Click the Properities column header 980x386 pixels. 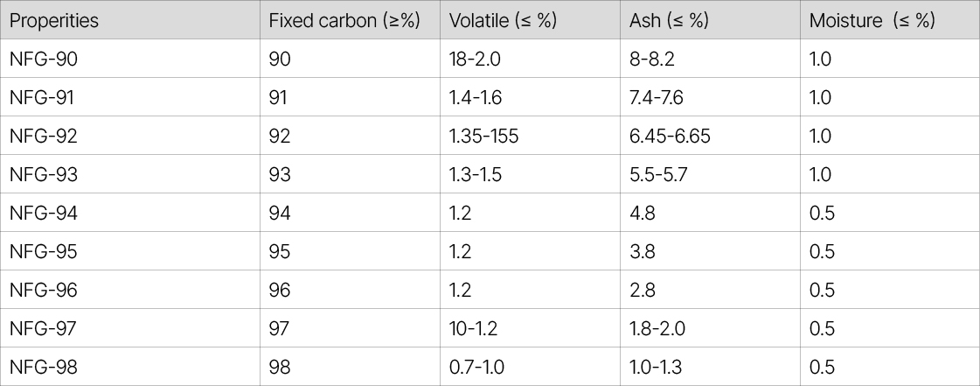click(54, 21)
